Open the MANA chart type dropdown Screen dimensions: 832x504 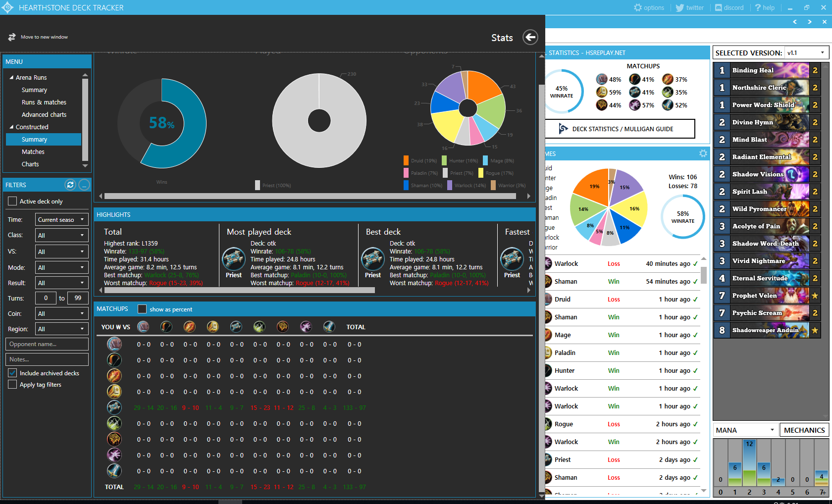[745, 430]
